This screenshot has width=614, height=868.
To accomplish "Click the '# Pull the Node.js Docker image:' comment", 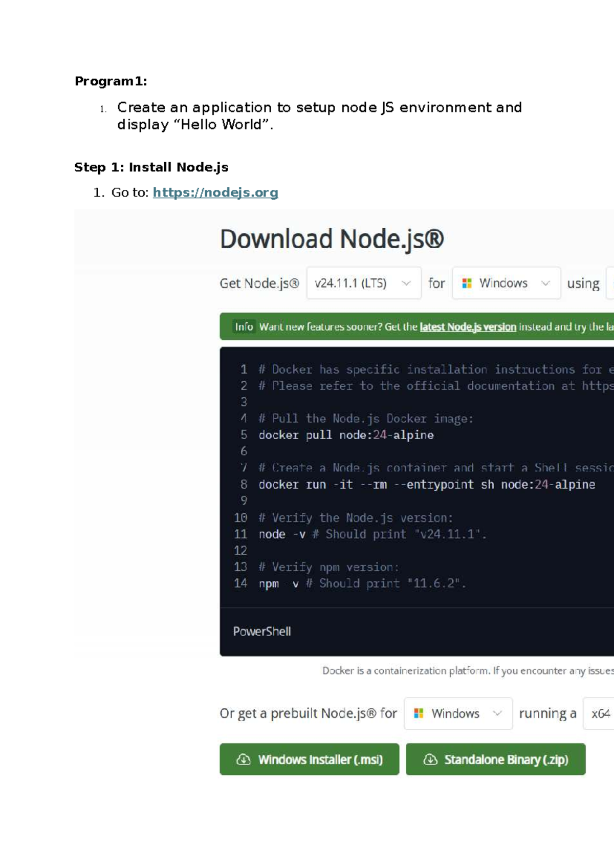I will (366, 419).
